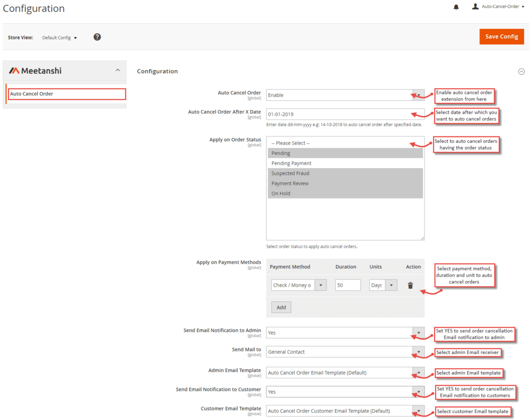Open the Auto-Cancel-Order account menu
This screenshot has width=530, height=420.
coord(503,6)
